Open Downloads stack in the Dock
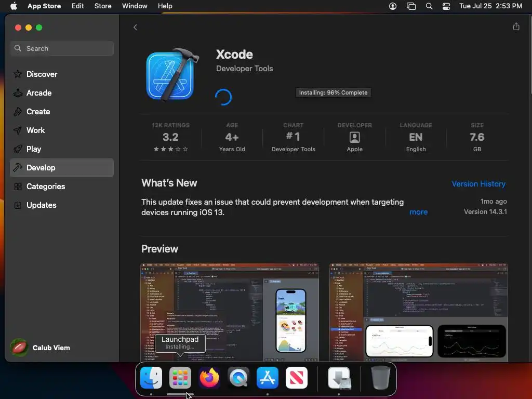 (x=339, y=378)
